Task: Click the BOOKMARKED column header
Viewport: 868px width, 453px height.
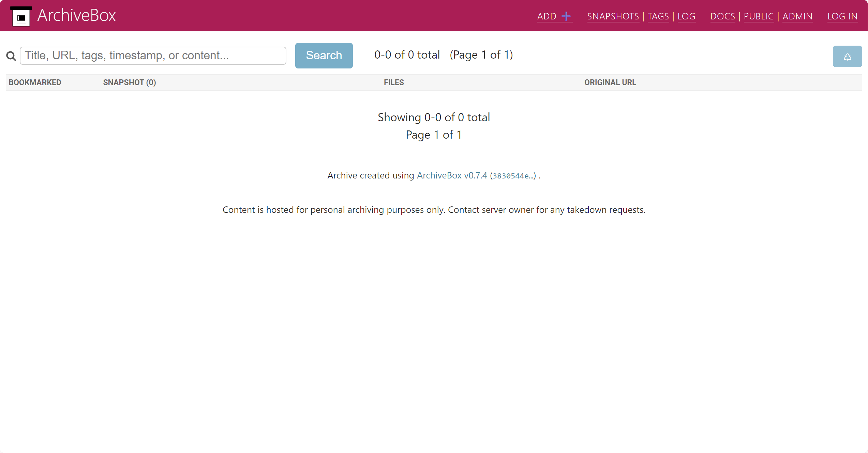Action: [x=35, y=82]
